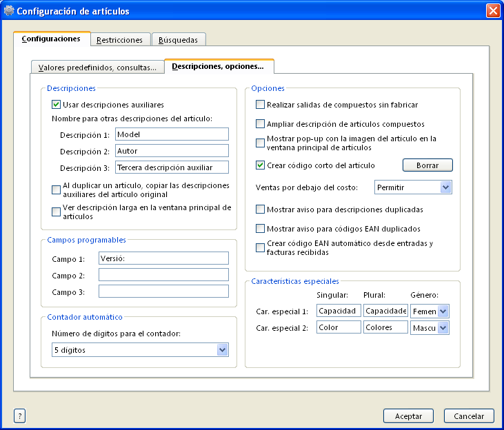This screenshot has width=504, height=430.
Task: Click the gear icon in title bar
Action: pyautogui.click(x=9, y=11)
